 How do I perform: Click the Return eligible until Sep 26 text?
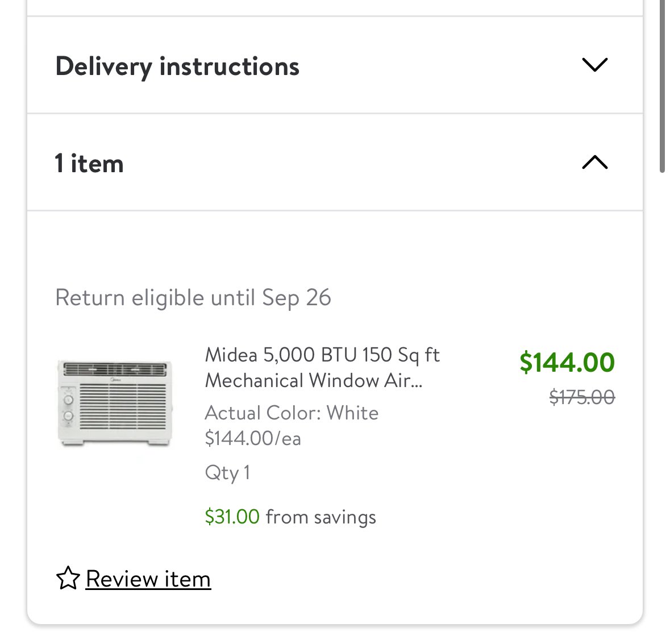tap(193, 297)
